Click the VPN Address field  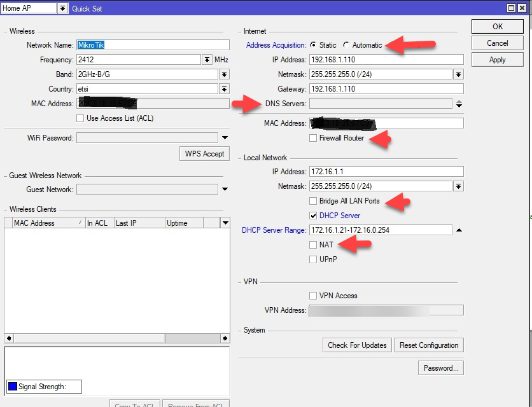[386, 310]
